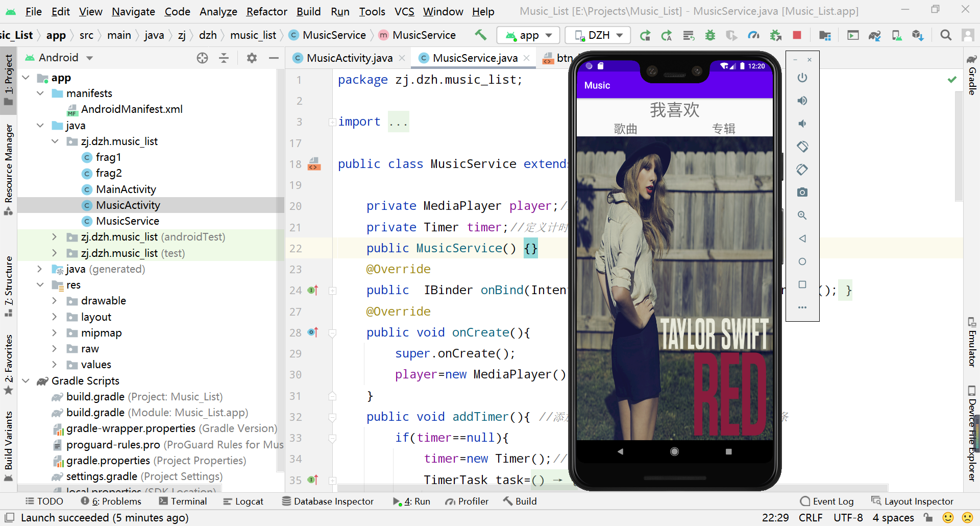The width and height of the screenshot is (980, 526).
Task: Raise volume using emulator volume up icon
Action: click(x=802, y=101)
